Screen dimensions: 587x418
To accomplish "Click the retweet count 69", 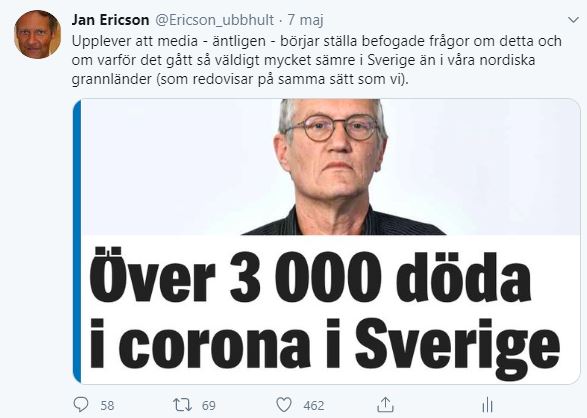I will (209, 405).
